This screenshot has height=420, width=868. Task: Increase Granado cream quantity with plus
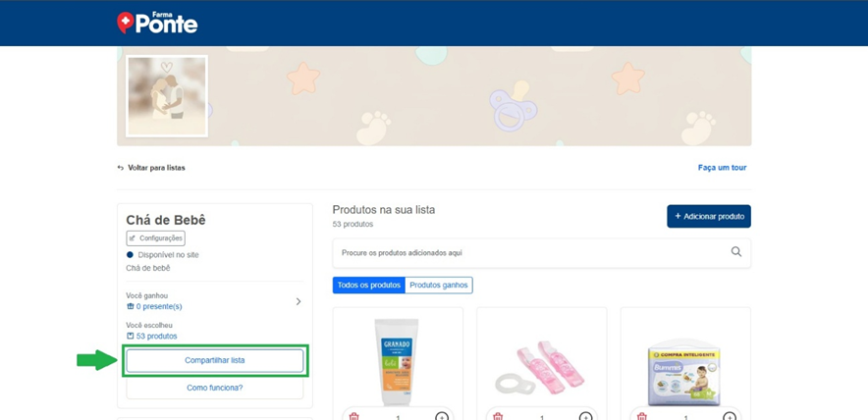(x=442, y=416)
